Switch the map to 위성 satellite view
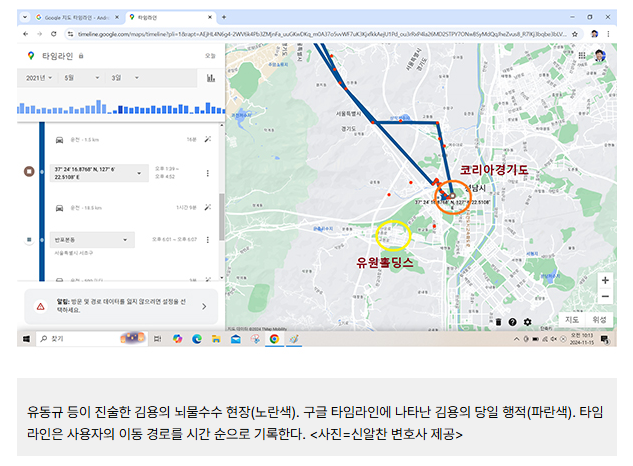Image resolution: width=633 pixels, height=466 pixels. pyautogui.click(x=599, y=319)
